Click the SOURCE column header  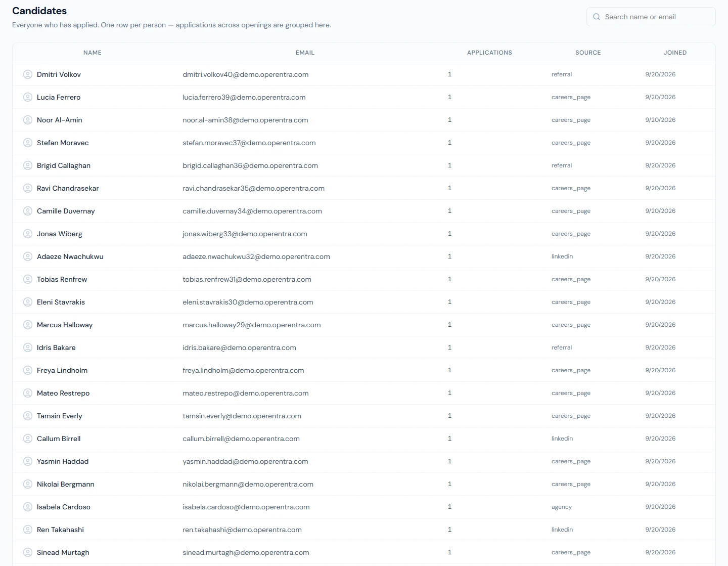click(x=588, y=53)
